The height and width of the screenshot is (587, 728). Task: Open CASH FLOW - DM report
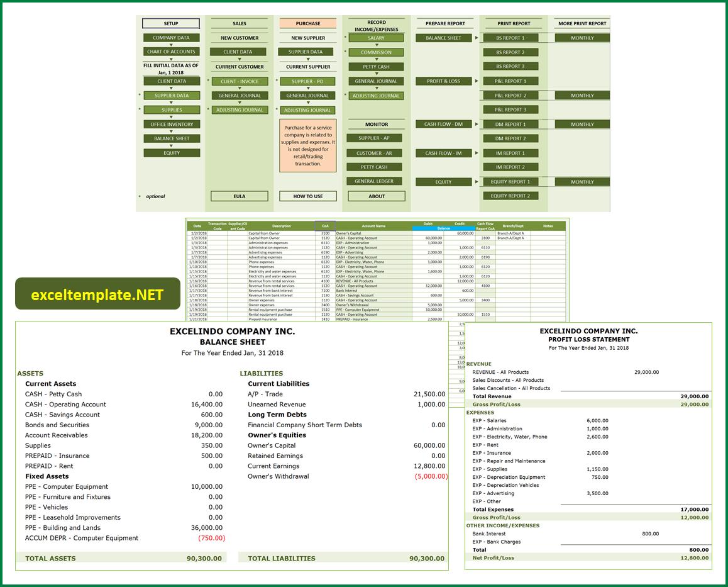443,124
